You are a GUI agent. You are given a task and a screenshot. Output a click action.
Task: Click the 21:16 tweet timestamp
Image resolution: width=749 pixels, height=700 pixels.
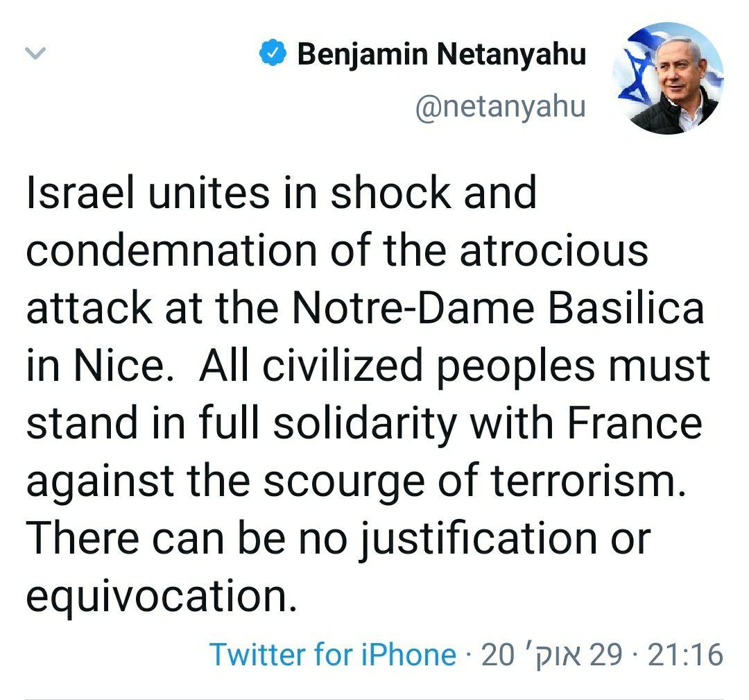pos(685,654)
